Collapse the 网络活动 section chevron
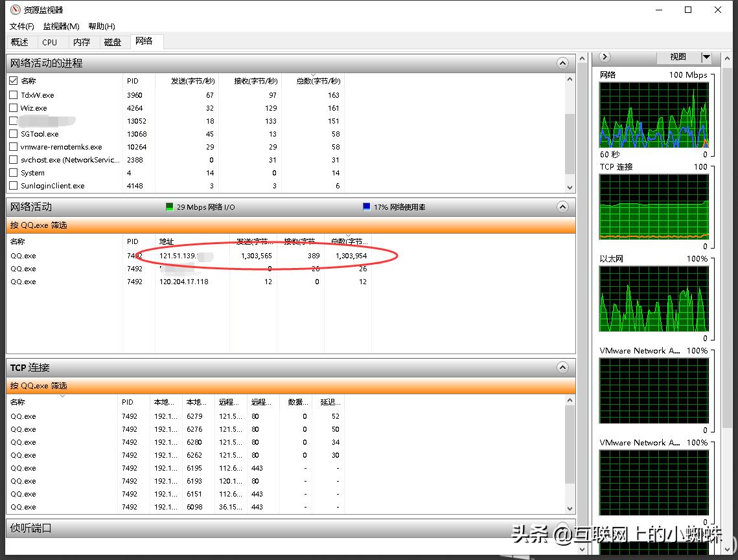This screenshot has height=560, width=738. click(562, 207)
